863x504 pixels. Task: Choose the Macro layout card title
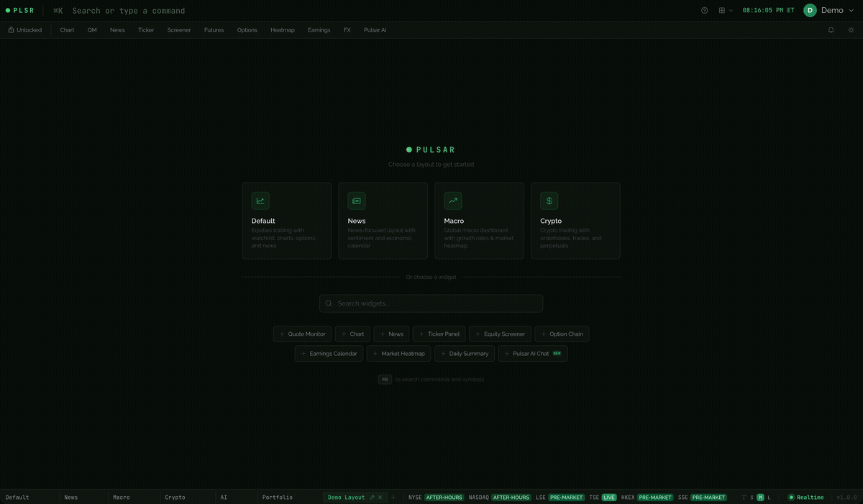tap(454, 221)
